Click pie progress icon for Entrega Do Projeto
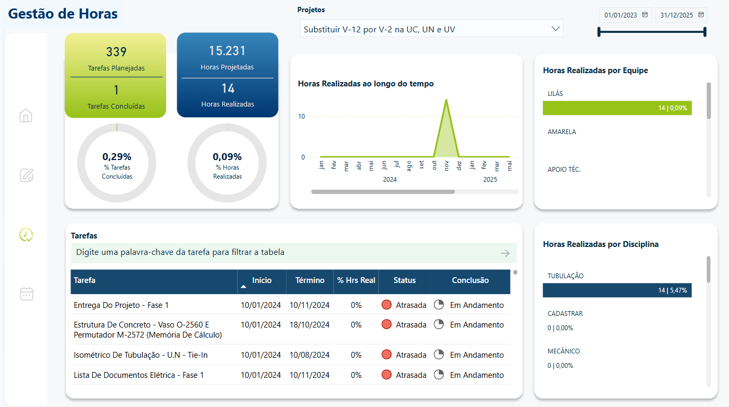 point(438,305)
